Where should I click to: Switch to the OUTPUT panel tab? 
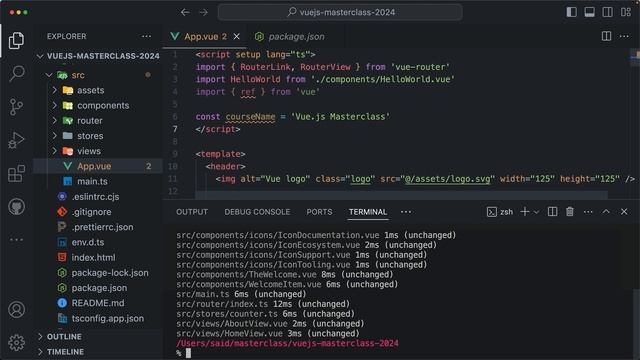tap(192, 212)
